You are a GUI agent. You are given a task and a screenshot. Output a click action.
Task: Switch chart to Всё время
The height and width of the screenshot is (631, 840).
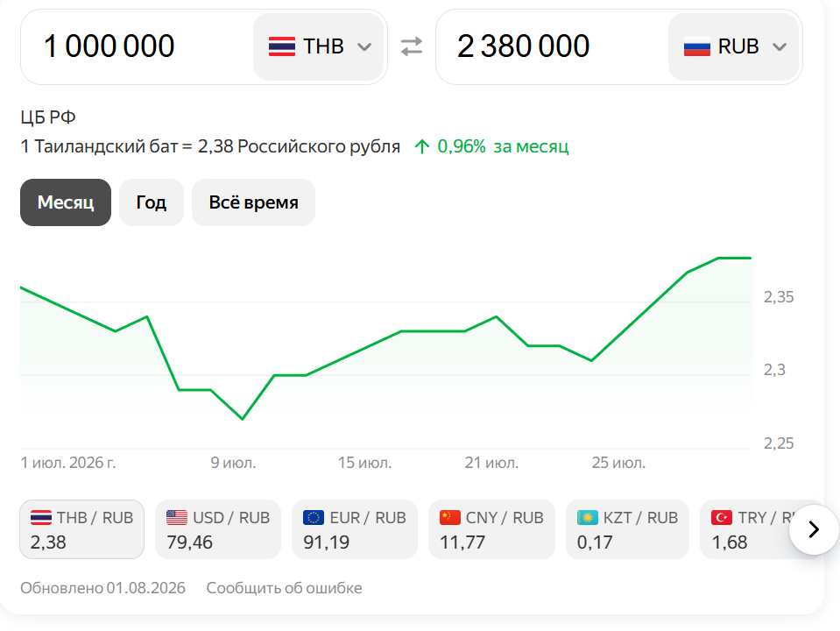pos(253,202)
